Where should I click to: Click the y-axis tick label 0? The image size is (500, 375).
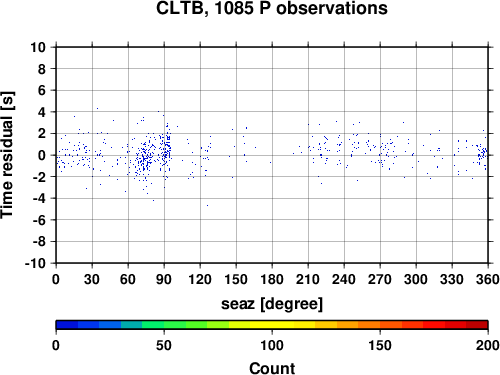click(x=42, y=155)
